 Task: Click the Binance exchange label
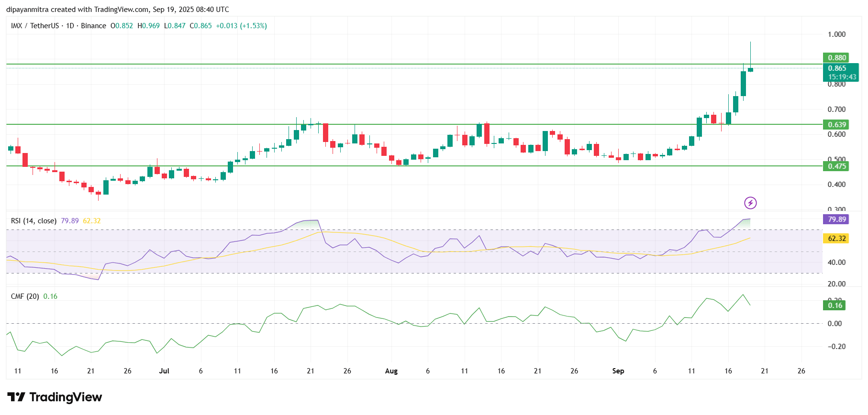point(93,26)
